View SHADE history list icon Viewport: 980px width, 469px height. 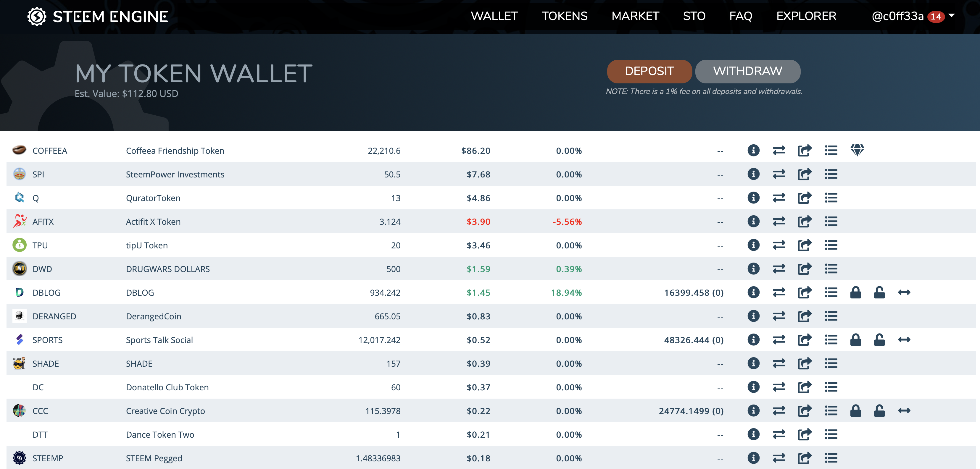point(831,363)
